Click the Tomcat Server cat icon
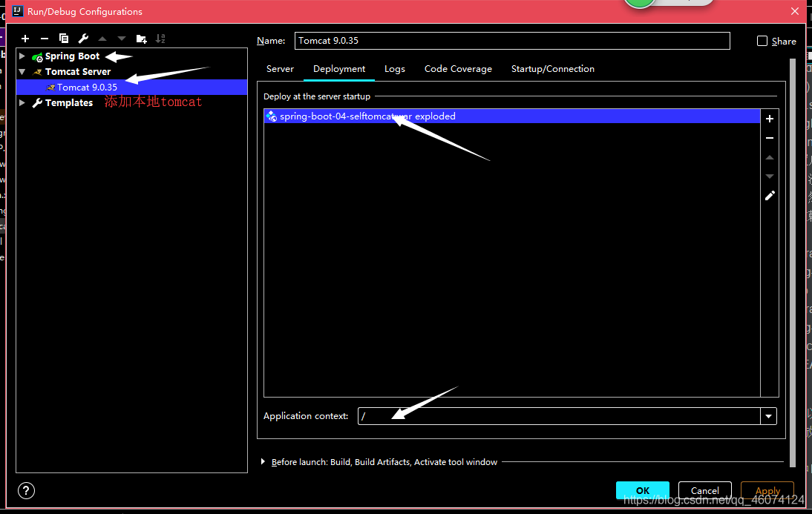This screenshot has width=812, height=514. tap(37, 72)
